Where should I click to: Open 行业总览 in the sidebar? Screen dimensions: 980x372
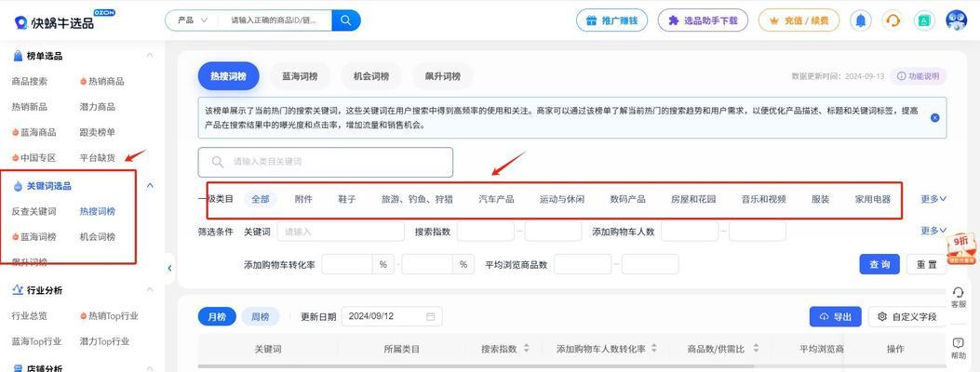point(30,316)
